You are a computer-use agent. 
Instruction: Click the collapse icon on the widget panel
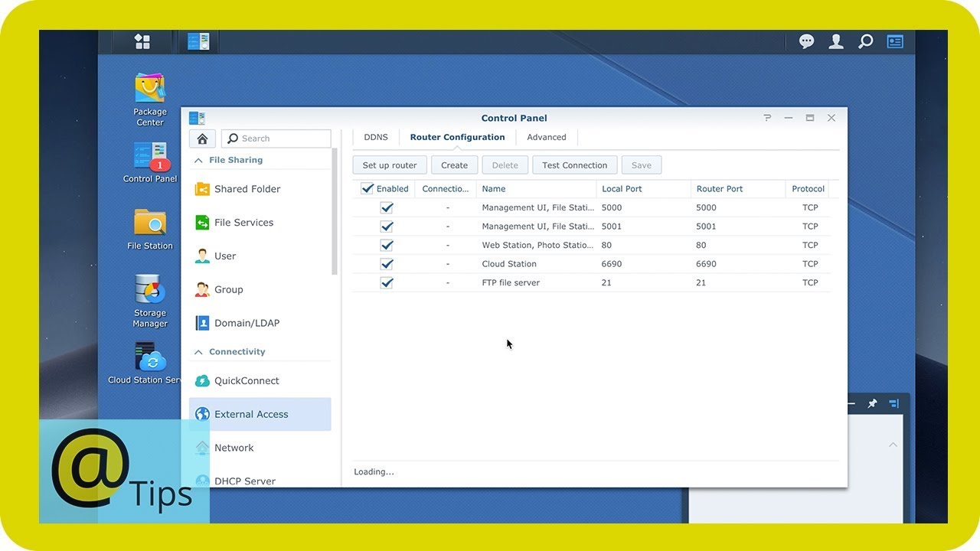point(893,403)
